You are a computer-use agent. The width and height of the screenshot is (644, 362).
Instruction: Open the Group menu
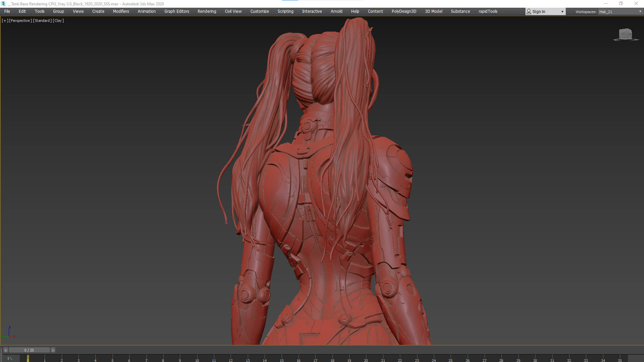point(58,11)
